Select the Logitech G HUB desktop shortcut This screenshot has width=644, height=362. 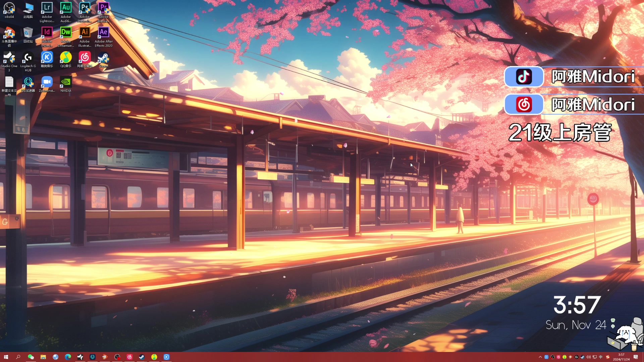(28, 62)
